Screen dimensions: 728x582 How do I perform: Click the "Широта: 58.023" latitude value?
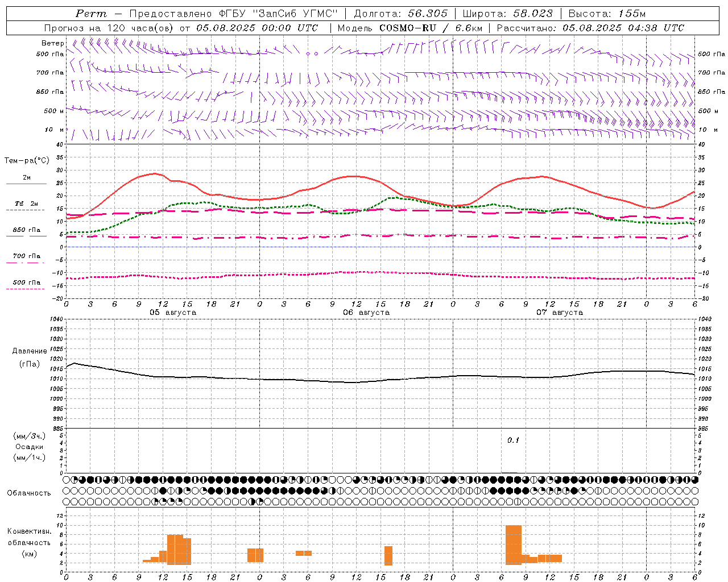508,14
